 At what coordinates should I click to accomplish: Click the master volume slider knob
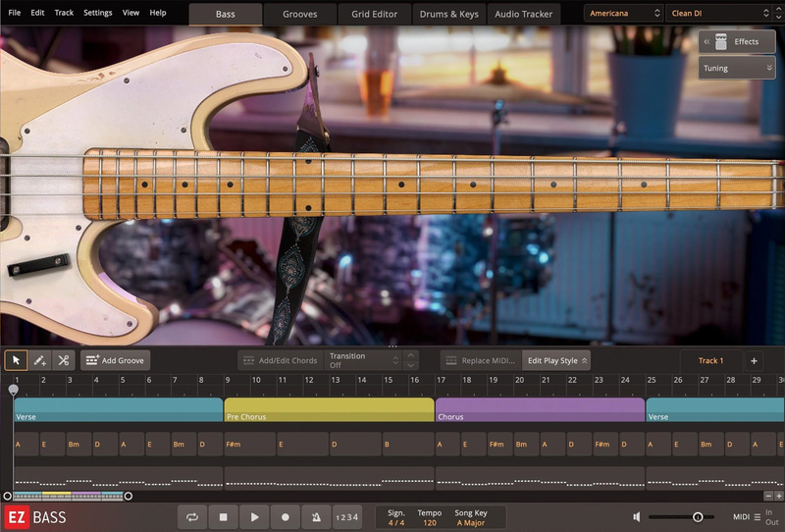coord(698,517)
